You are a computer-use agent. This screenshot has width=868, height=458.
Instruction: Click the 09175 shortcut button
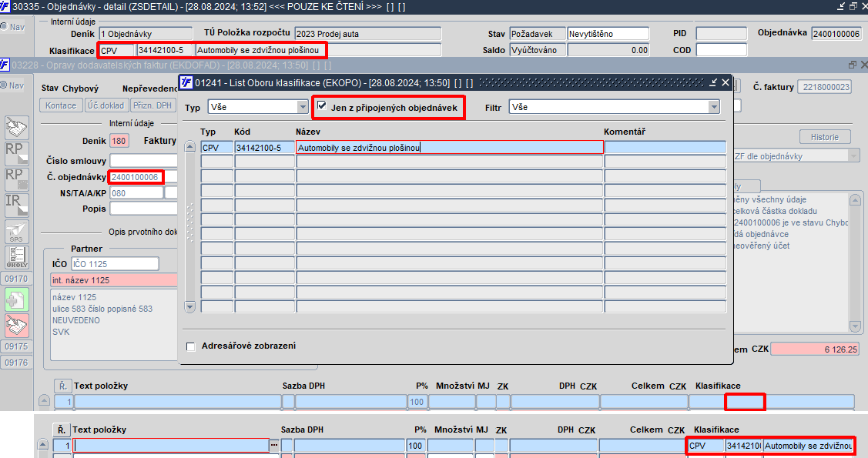(17, 346)
